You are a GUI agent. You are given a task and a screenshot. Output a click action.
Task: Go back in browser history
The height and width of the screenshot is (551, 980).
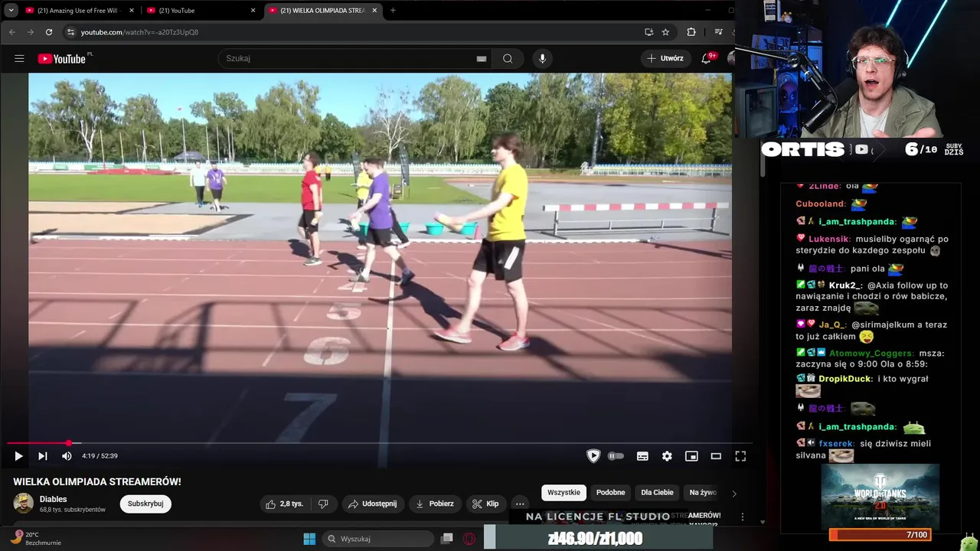(x=11, y=32)
